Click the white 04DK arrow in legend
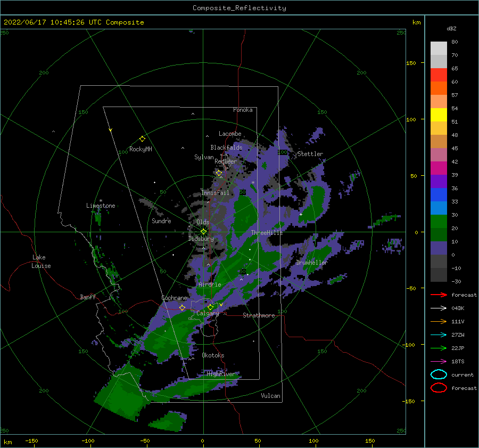 [439, 308]
